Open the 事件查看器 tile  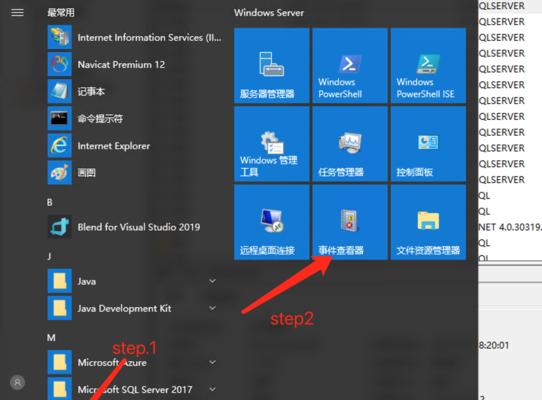click(x=350, y=222)
